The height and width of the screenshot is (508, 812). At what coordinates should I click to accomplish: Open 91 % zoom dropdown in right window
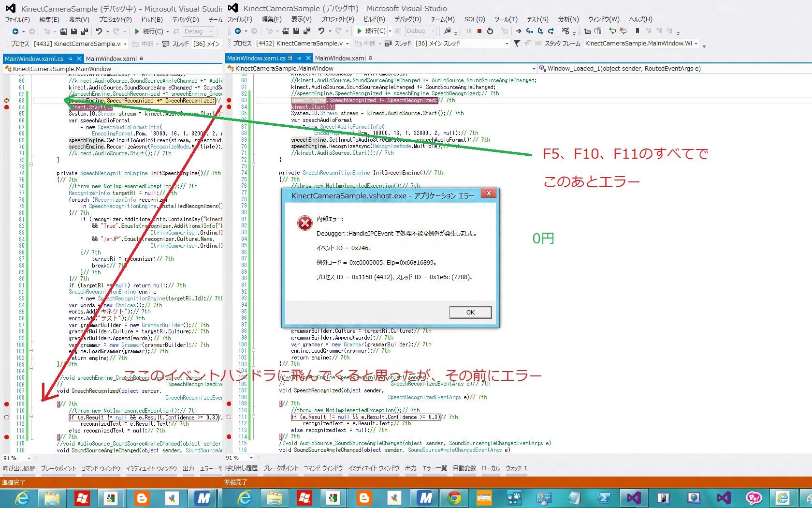pos(251,457)
